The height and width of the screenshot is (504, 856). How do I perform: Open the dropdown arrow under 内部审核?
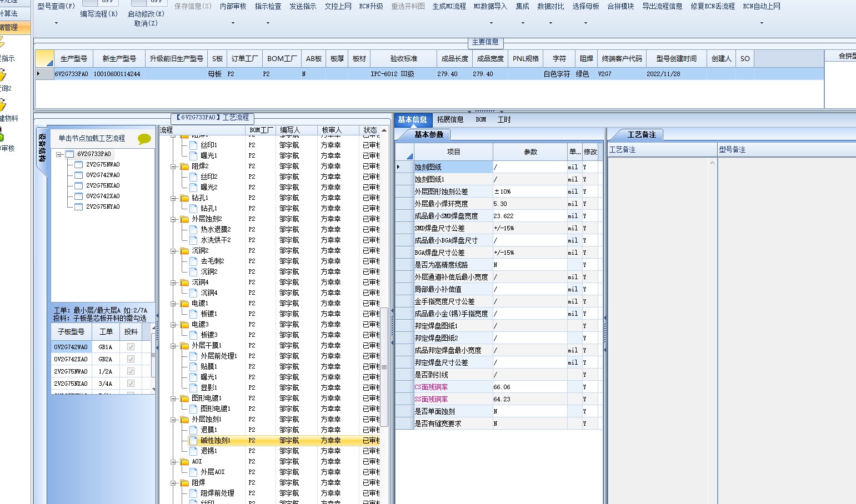pyautogui.click(x=233, y=23)
